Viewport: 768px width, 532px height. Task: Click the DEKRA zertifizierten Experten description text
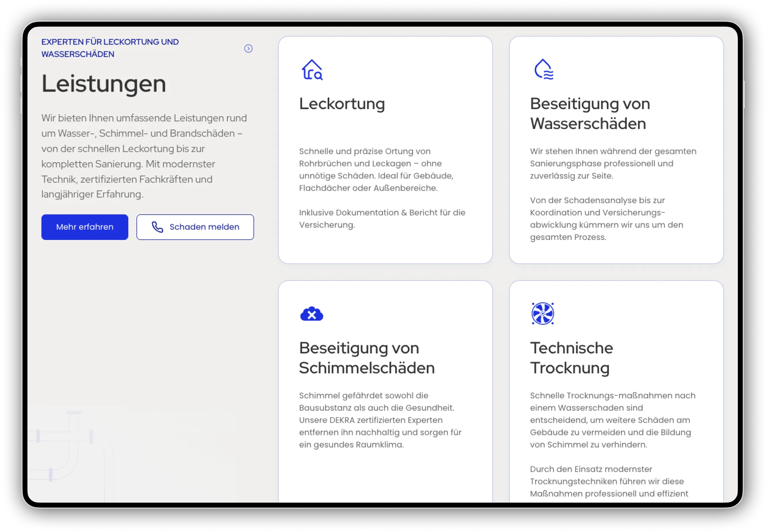point(380,420)
